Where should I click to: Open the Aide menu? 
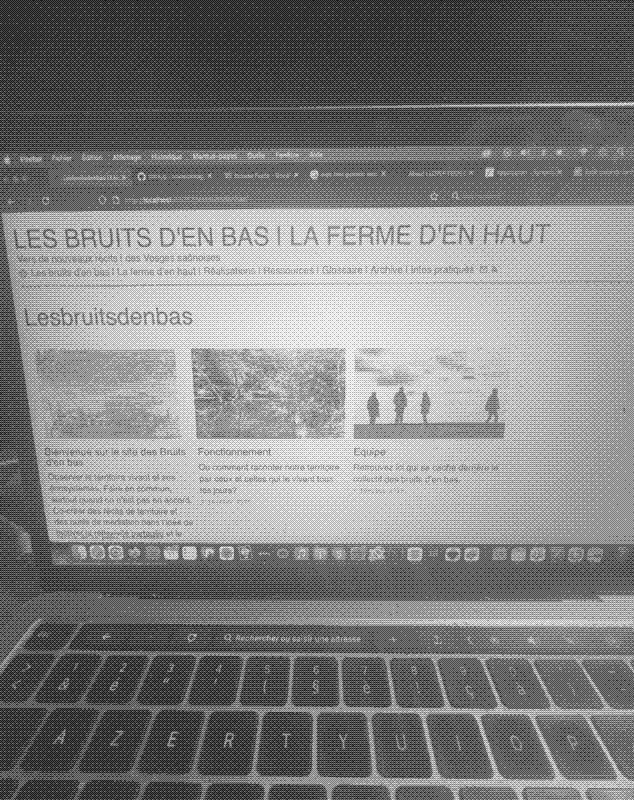point(316,155)
